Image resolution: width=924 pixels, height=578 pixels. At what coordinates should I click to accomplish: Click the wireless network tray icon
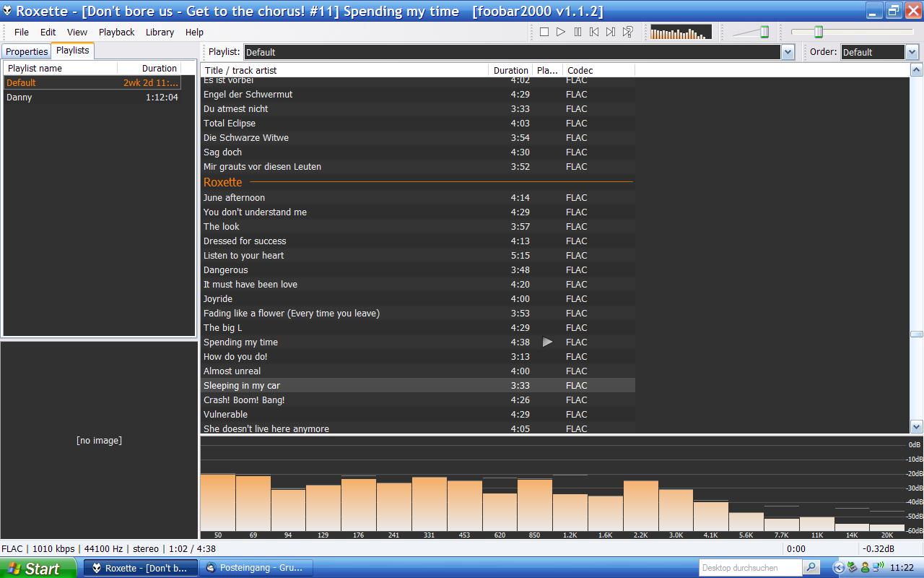tap(878, 568)
